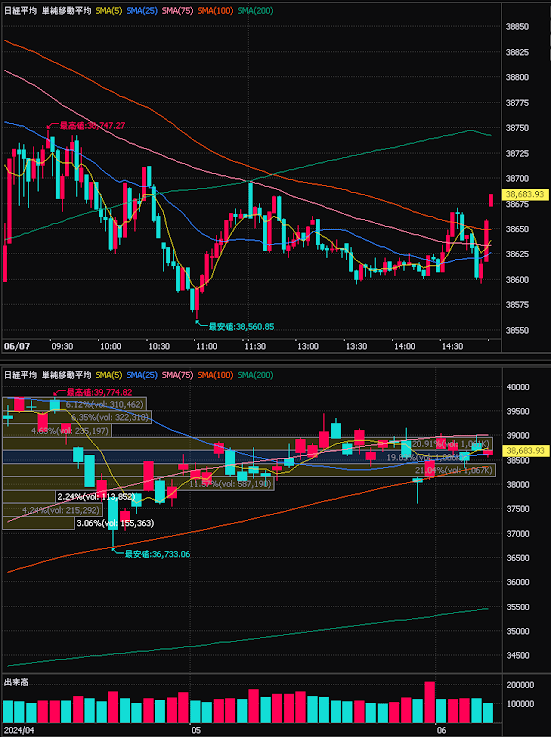Click the 06 month label on the date axis

(441, 730)
